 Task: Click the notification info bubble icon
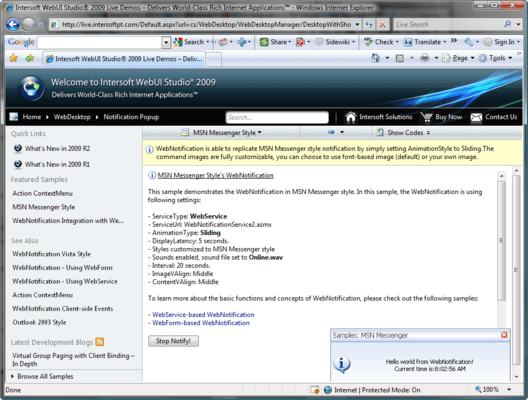tap(342, 365)
